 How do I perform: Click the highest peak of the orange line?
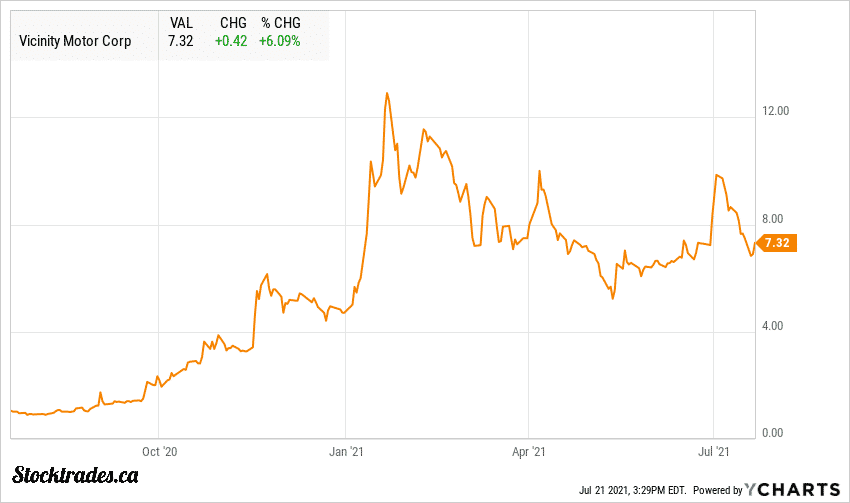click(386, 93)
